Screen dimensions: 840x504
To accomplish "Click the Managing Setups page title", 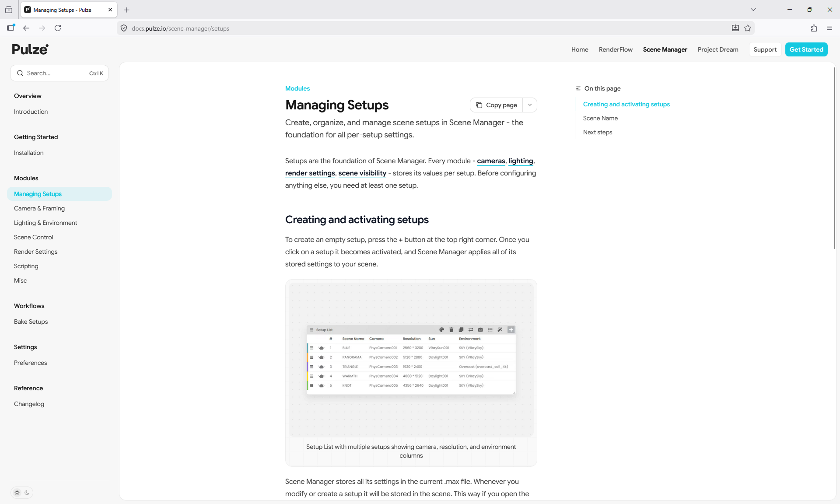I will [x=337, y=105].
